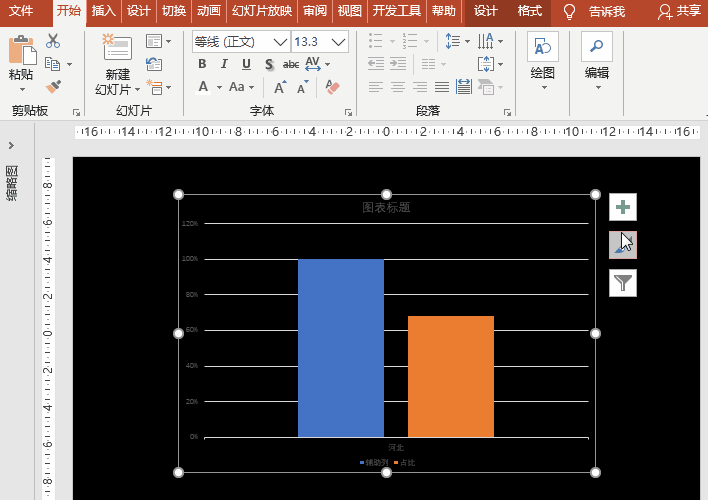Click the Increase Font Size icon
This screenshot has height=500, width=708.
click(x=280, y=87)
